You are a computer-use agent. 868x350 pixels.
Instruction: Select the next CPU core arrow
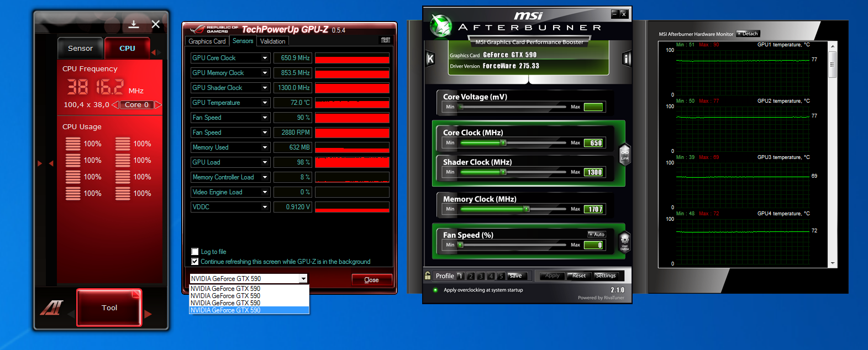click(x=158, y=104)
